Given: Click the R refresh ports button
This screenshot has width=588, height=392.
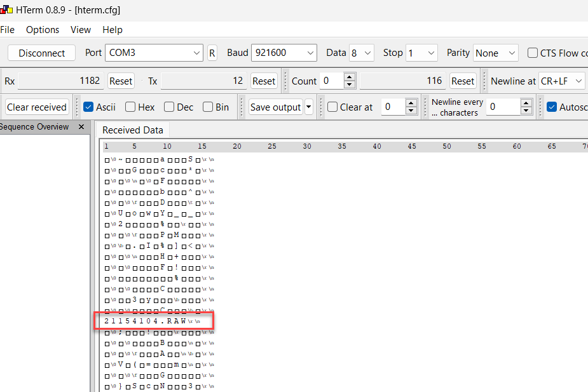Looking at the screenshot, I should click(212, 53).
